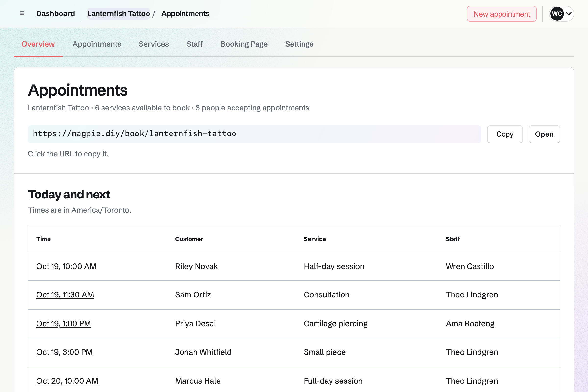
Task: Open the booking page URL
Action: (544, 134)
